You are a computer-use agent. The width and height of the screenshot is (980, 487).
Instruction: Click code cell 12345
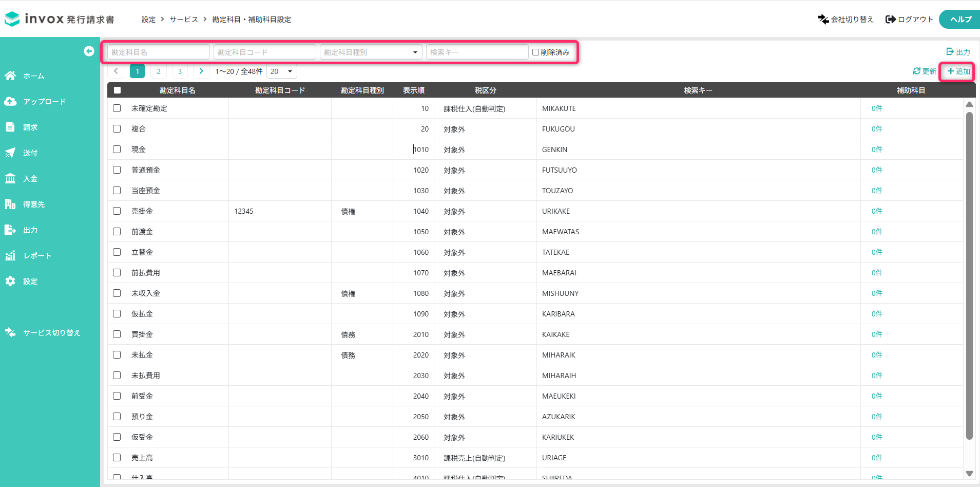pyautogui.click(x=244, y=211)
